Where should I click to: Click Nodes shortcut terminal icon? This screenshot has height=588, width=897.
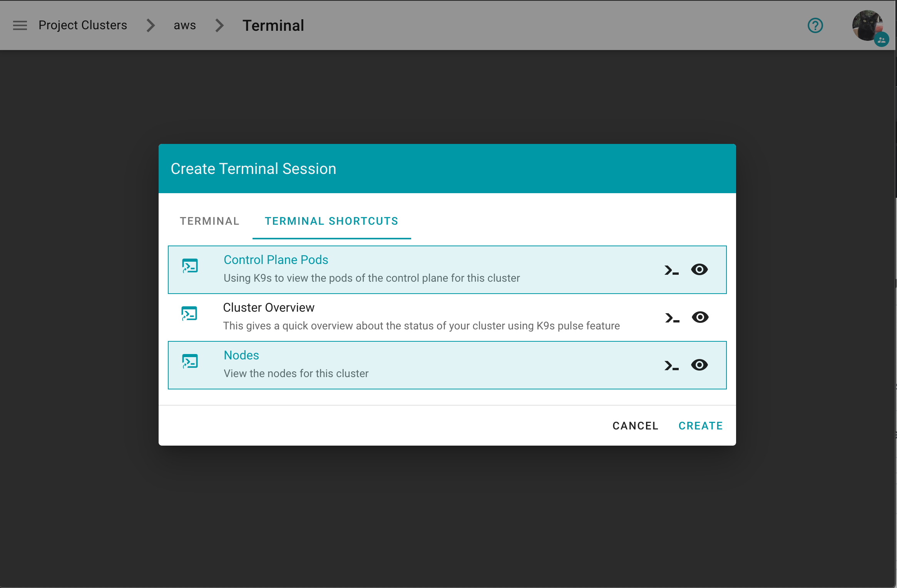pos(190,361)
